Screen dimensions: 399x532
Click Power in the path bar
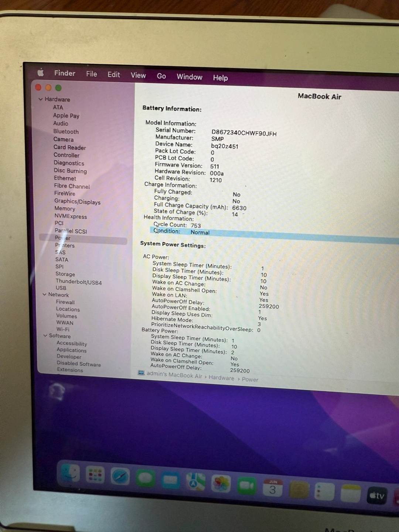pos(250,379)
